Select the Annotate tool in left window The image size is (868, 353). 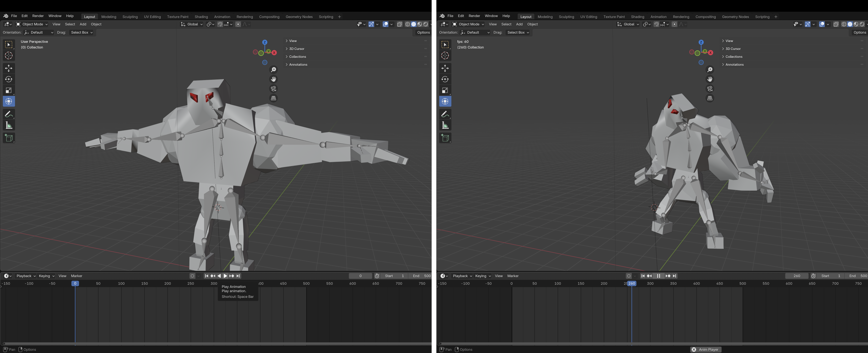9,114
